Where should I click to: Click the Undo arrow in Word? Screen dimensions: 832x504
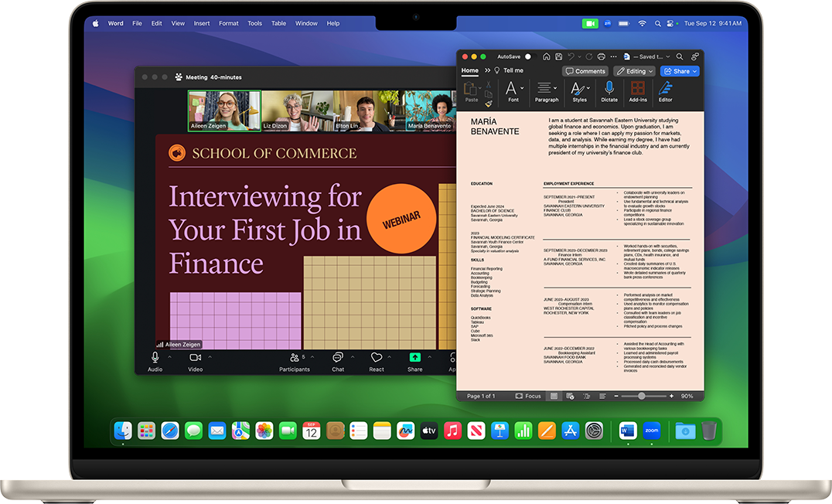point(571,56)
